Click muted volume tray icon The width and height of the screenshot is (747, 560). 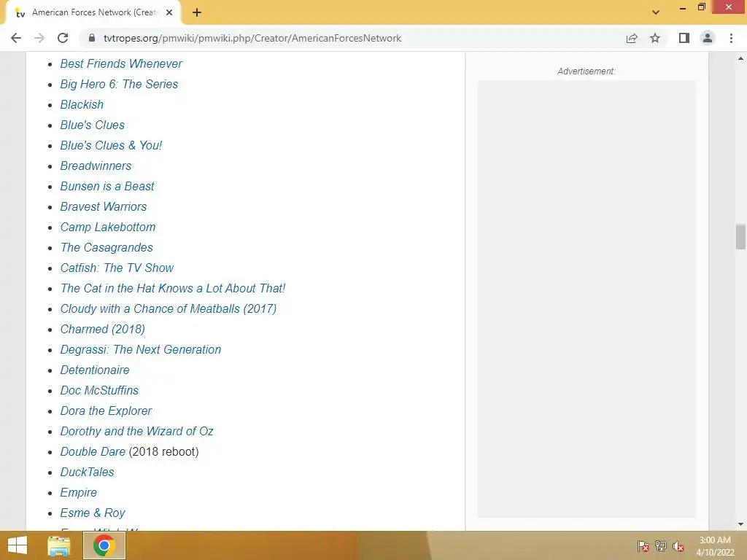point(678,546)
